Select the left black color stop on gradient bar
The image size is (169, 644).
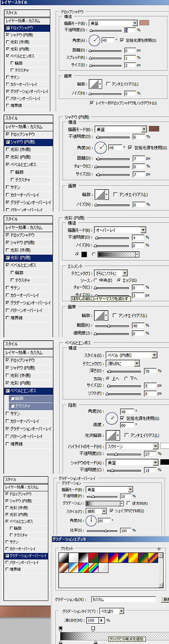[x=60, y=642]
